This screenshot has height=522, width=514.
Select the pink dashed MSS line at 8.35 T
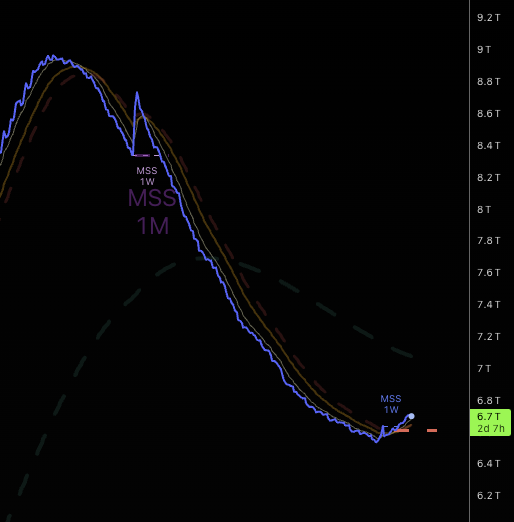coord(150,155)
